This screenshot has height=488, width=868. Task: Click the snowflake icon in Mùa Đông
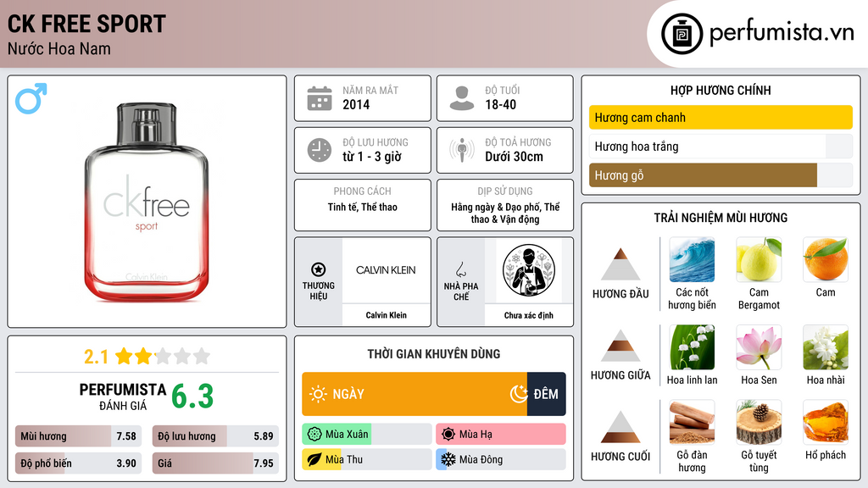click(x=448, y=460)
